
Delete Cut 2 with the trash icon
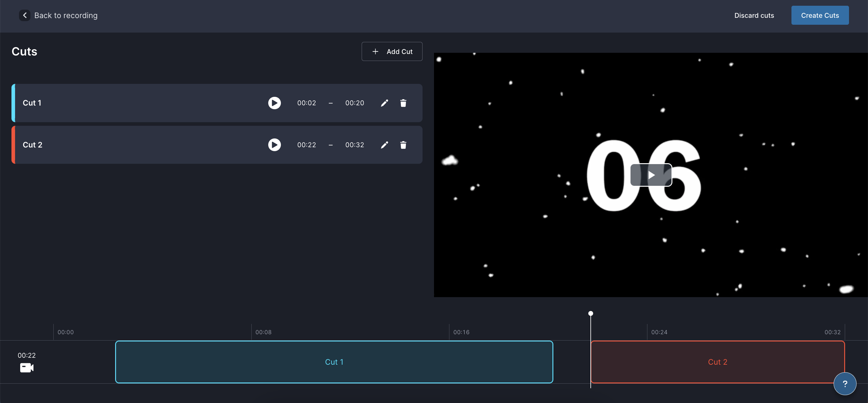pyautogui.click(x=403, y=145)
